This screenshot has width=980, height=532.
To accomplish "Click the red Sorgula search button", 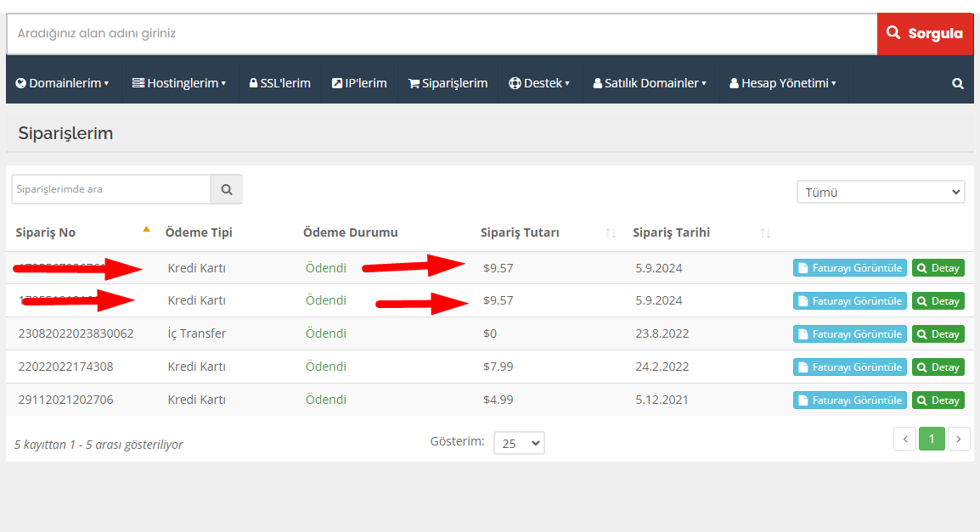I will pyautogui.click(x=925, y=34).
